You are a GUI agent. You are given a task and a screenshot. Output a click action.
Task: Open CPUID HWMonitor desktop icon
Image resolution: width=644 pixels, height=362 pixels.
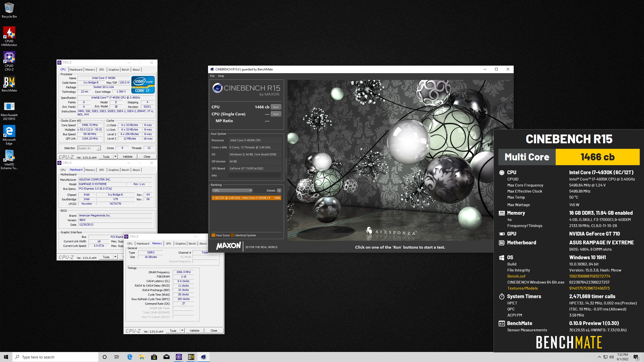(x=9, y=36)
